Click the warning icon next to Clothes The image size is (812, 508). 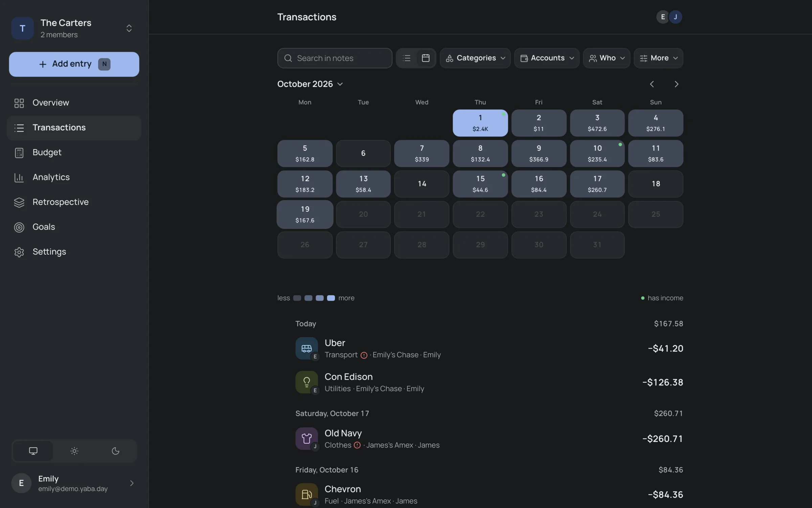coord(357,445)
